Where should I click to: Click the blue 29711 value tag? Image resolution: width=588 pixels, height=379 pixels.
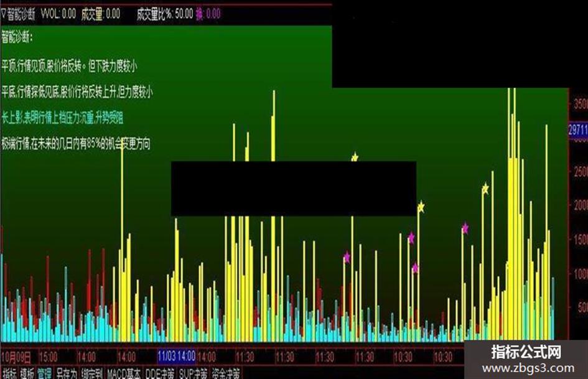coord(578,130)
